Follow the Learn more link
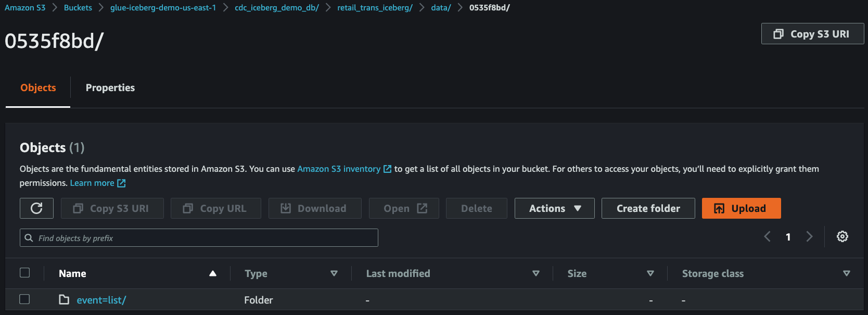The image size is (868, 315). point(92,183)
